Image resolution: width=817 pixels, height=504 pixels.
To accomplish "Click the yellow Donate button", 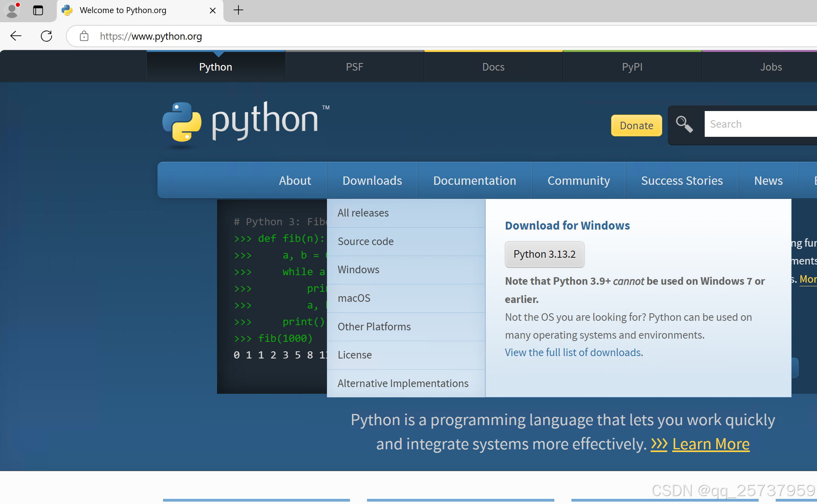I will 636,125.
